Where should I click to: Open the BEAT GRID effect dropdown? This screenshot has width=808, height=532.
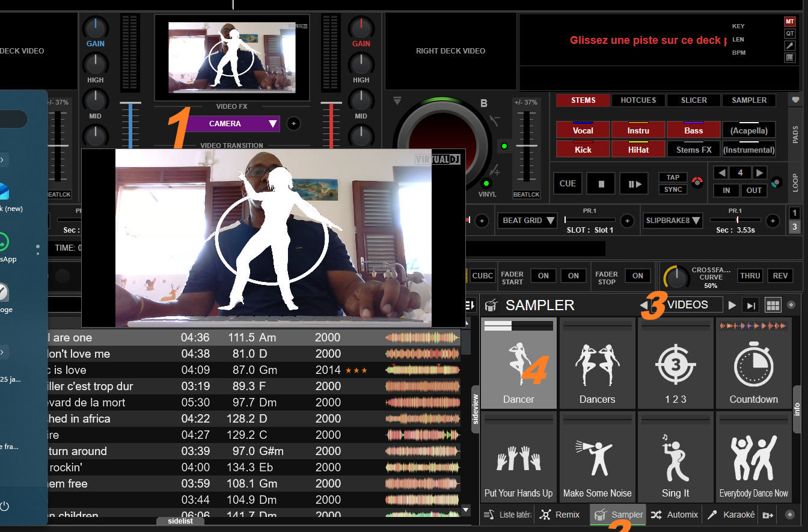pyautogui.click(x=528, y=221)
